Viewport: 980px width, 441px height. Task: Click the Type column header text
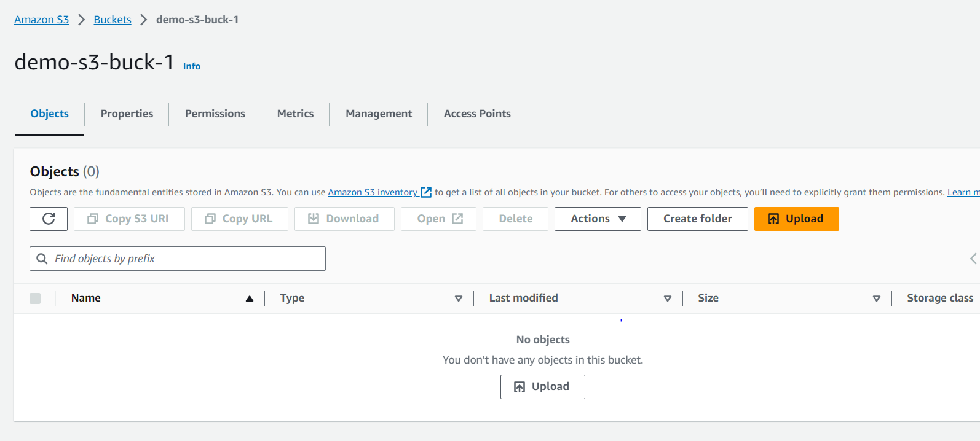point(292,298)
